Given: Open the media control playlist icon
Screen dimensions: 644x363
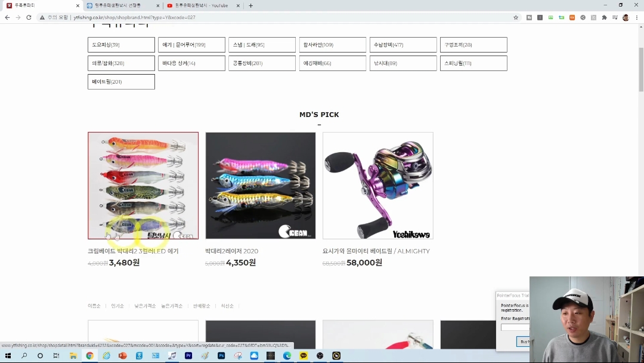Looking at the screenshot, I should [615, 17].
